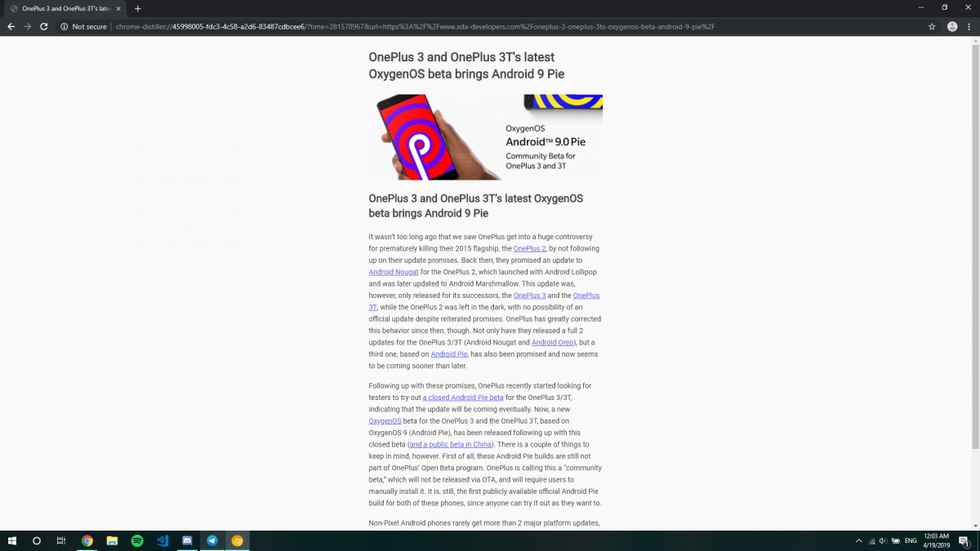The height and width of the screenshot is (551, 980).
Task: Follow the OnePlus 2 link
Action: (529, 248)
